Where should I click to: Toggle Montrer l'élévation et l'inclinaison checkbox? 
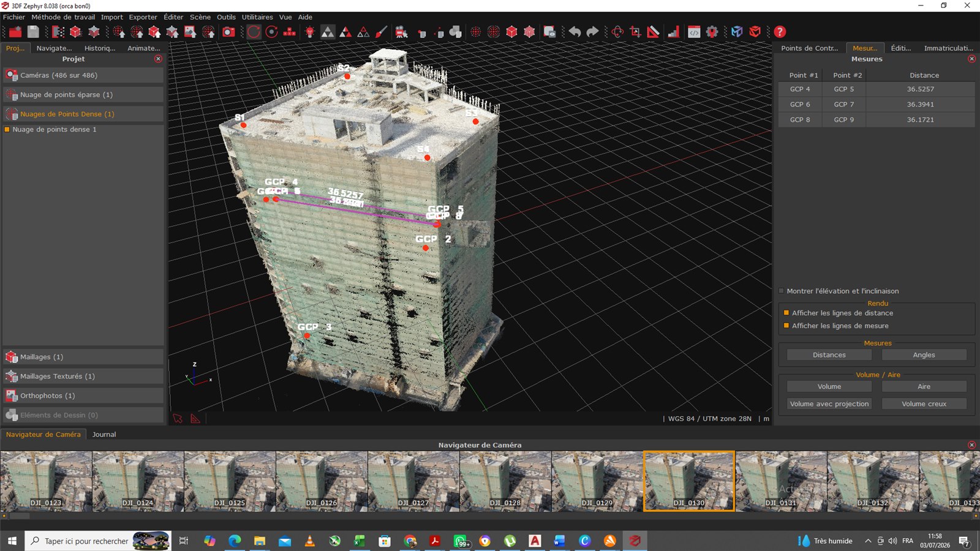[x=782, y=291]
